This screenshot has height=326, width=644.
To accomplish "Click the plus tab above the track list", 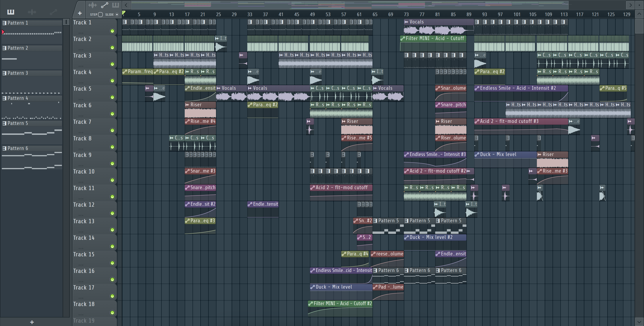I will coord(80,13).
